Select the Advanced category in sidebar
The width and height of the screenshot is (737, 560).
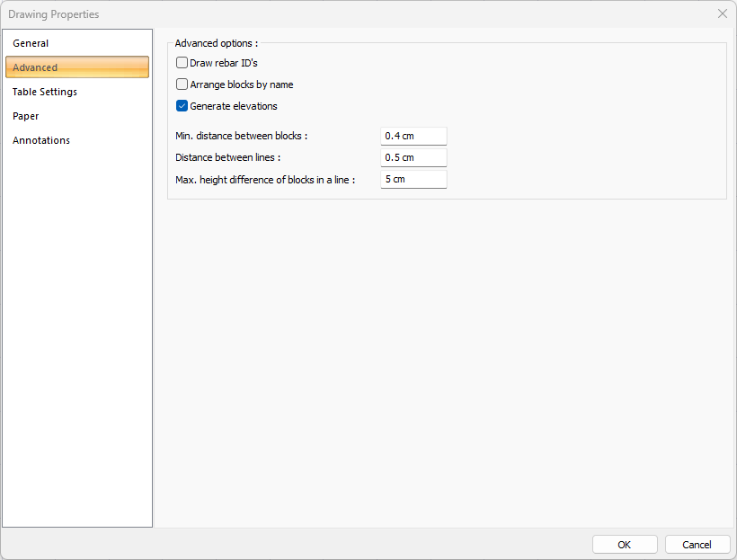point(36,67)
